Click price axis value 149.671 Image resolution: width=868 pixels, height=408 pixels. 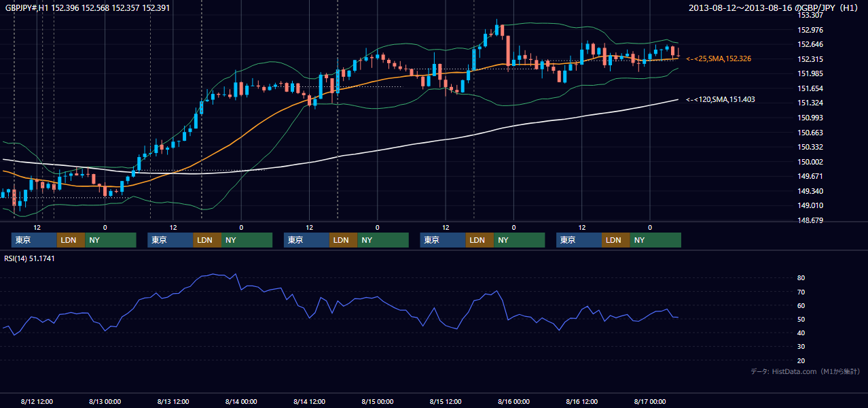click(x=810, y=177)
